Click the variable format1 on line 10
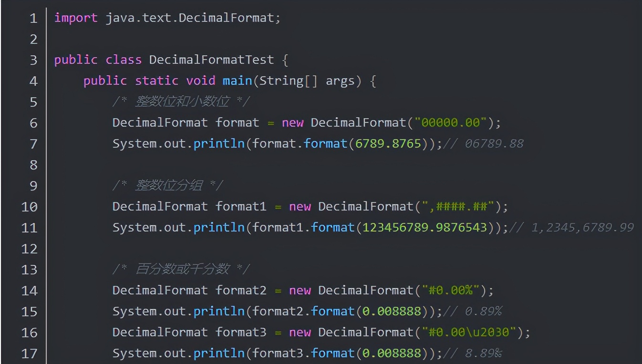The image size is (642, 364). point(241,207)
